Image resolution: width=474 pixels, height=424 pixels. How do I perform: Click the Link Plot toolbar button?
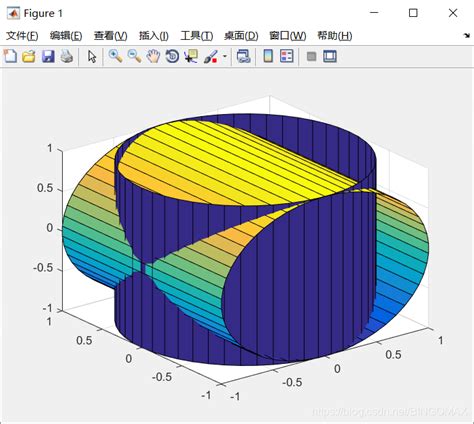coord(243,56)
